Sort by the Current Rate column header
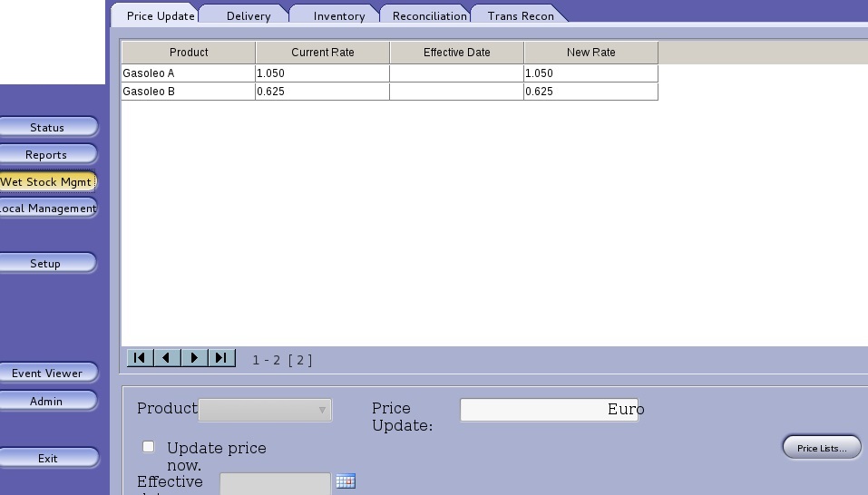This screenshot has height=495, width=868. (322, 53)
